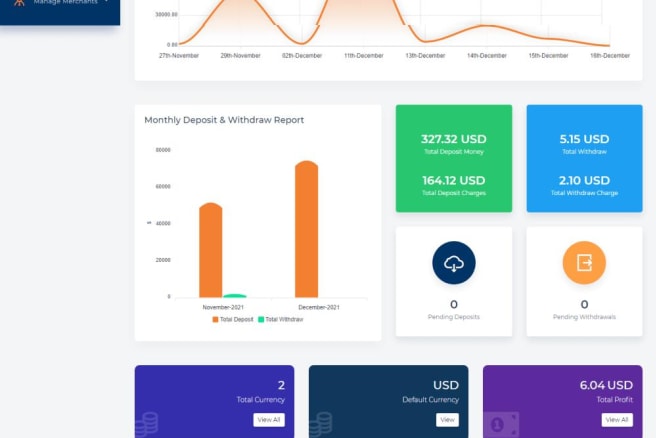Click the Pending Withdrawals exit icon
Viewport: 656px width, 438px height.
[584, 263]
